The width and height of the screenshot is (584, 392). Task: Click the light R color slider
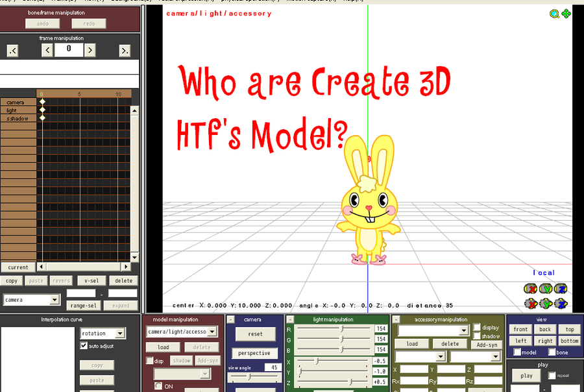pos(335,328)
